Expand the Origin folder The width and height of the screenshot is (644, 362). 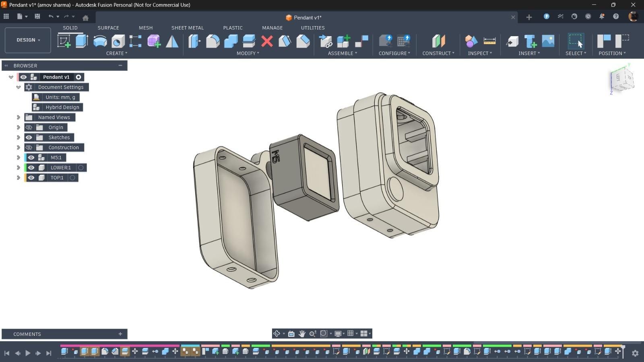[x=19, y=128]
